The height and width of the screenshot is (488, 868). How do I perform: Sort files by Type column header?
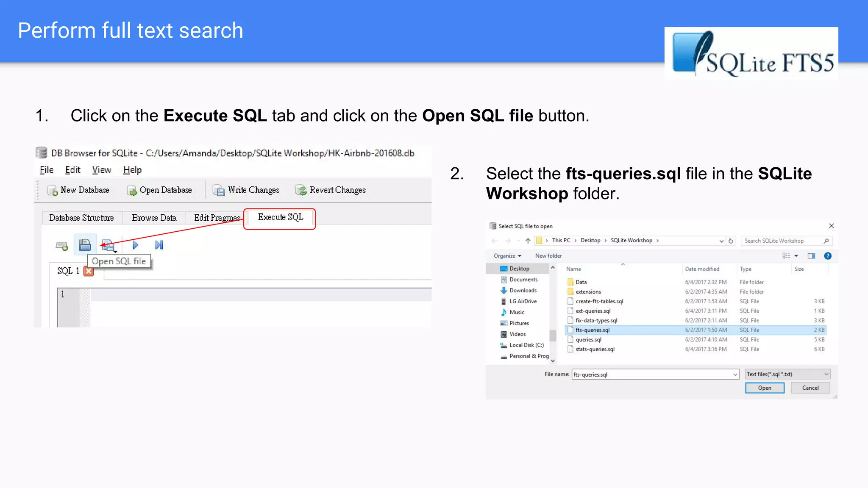coord(746,269)
